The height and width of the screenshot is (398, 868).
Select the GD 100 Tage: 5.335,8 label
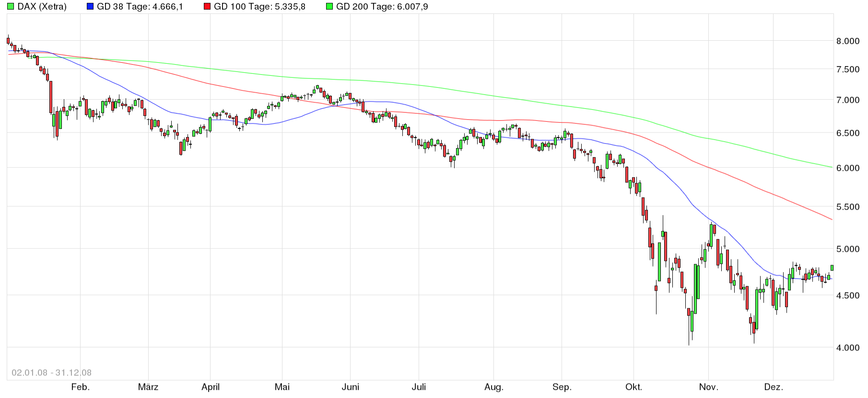[259, 7]
